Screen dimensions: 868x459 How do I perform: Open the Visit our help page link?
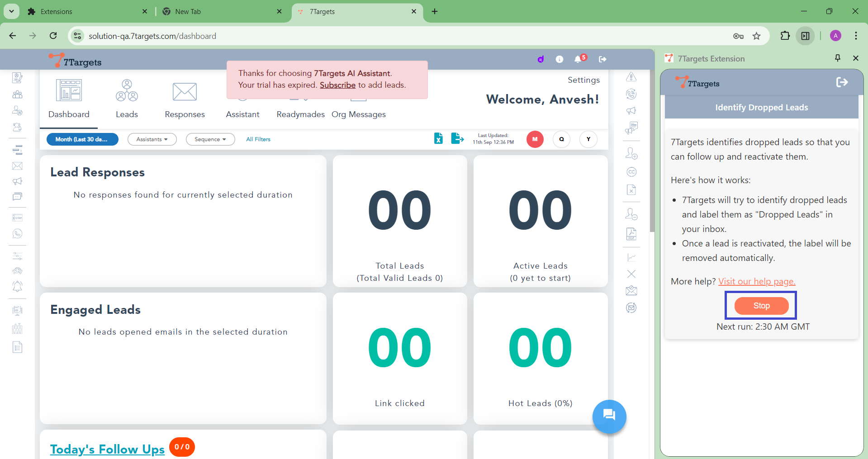756,281
